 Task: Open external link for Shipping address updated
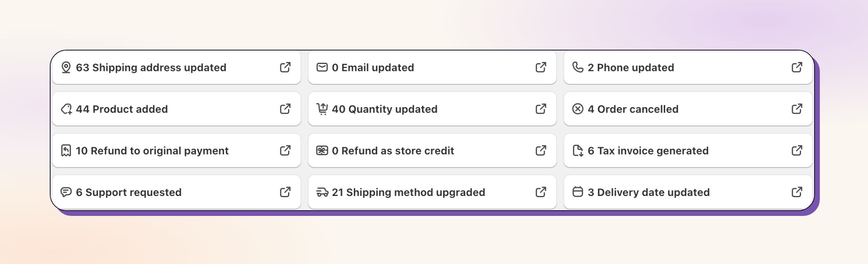pos(285,67)
